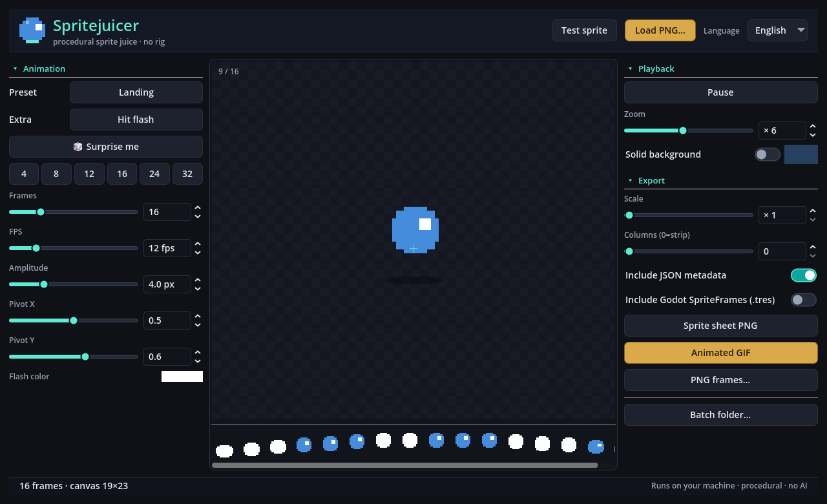Open the solid background color swatch
This screenshot has width=827, height=504.
(x=801, y=154)
